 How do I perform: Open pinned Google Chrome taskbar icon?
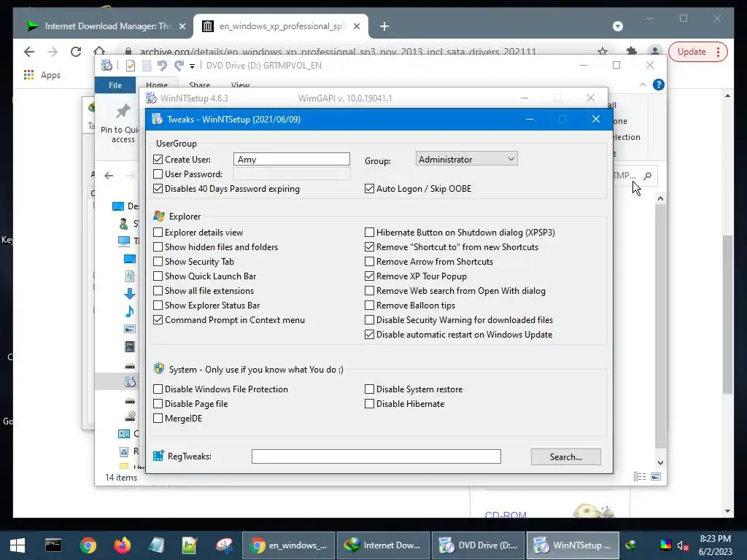click(x=88, y=545)
